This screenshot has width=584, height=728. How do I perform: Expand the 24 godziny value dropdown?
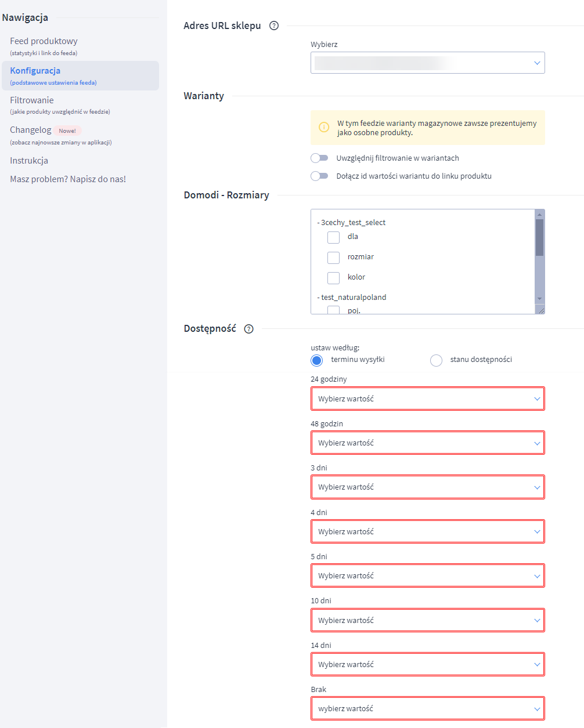[x=427, y=399]
